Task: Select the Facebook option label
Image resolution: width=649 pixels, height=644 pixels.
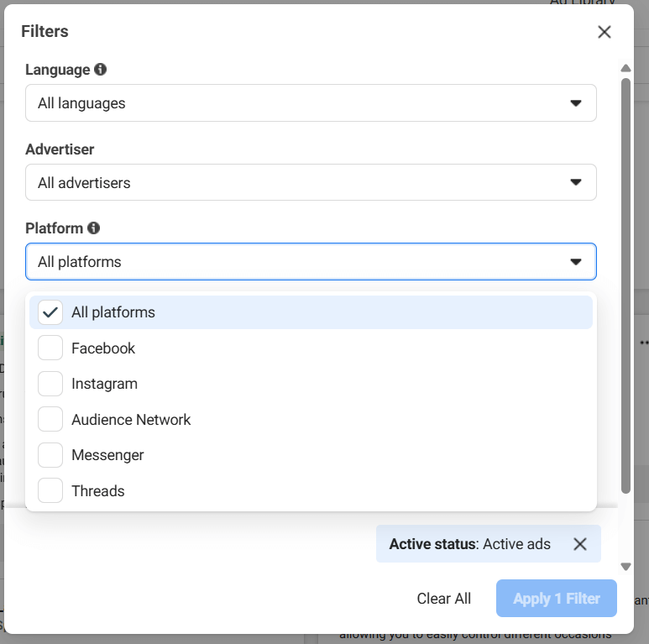Action: pyautogui.click(x=103, y=348)
